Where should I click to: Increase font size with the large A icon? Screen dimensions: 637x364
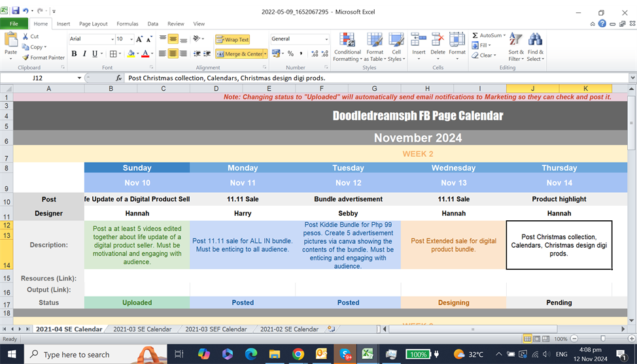click(139, 39)
